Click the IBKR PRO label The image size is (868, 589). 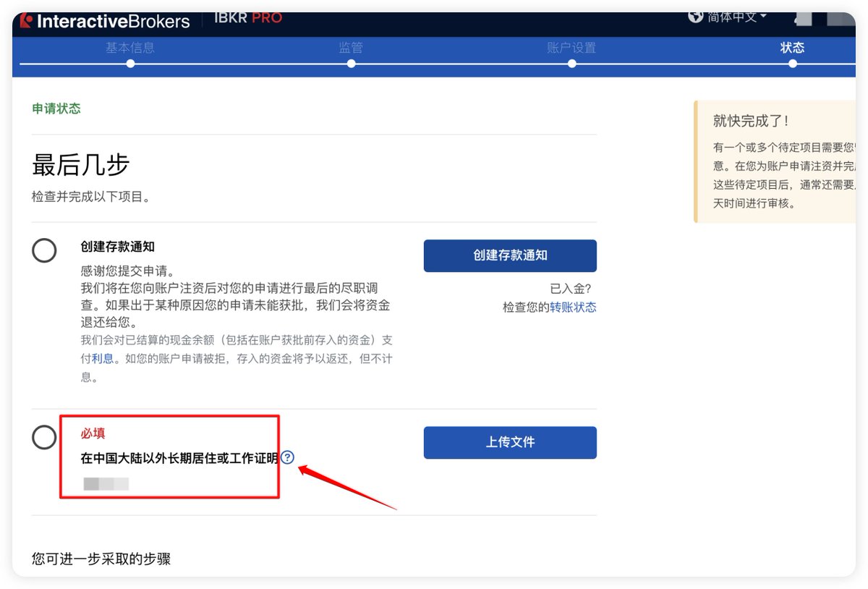point(248,18)
